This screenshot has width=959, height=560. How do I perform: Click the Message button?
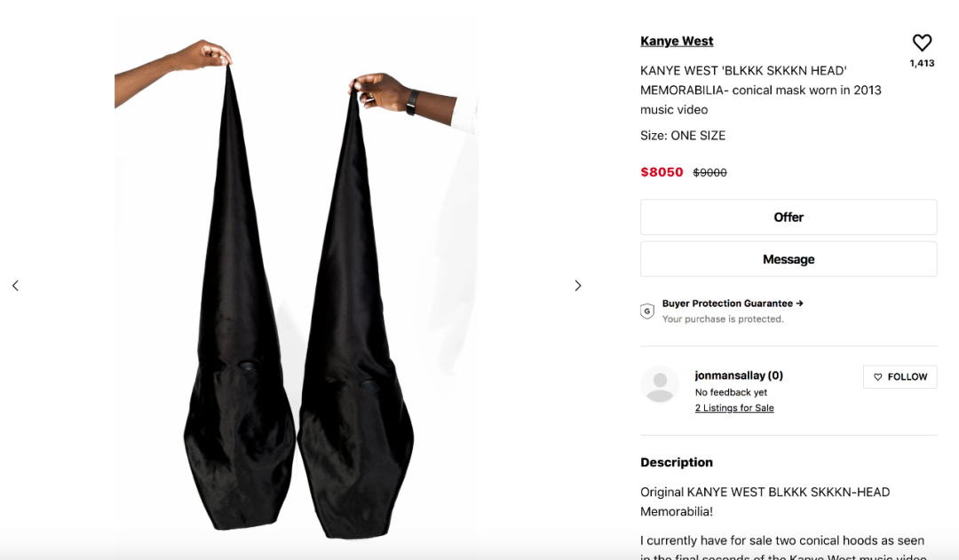[x=789, y=259]
